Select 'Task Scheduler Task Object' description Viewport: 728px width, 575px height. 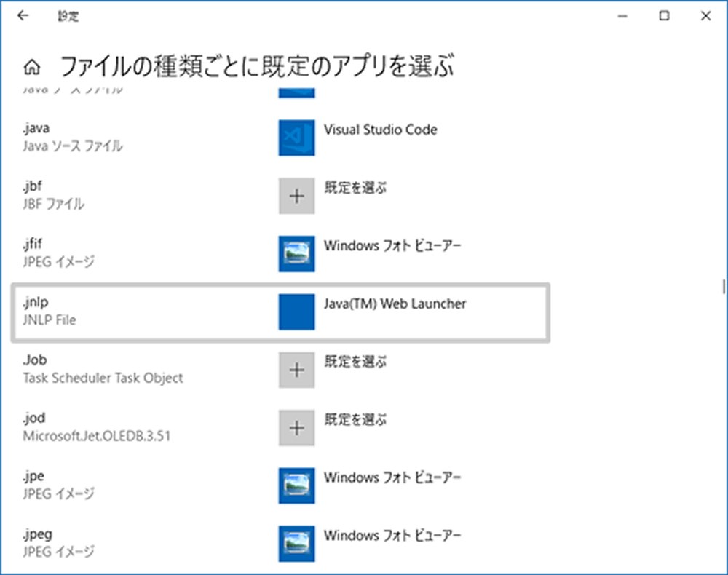[103, 378]
